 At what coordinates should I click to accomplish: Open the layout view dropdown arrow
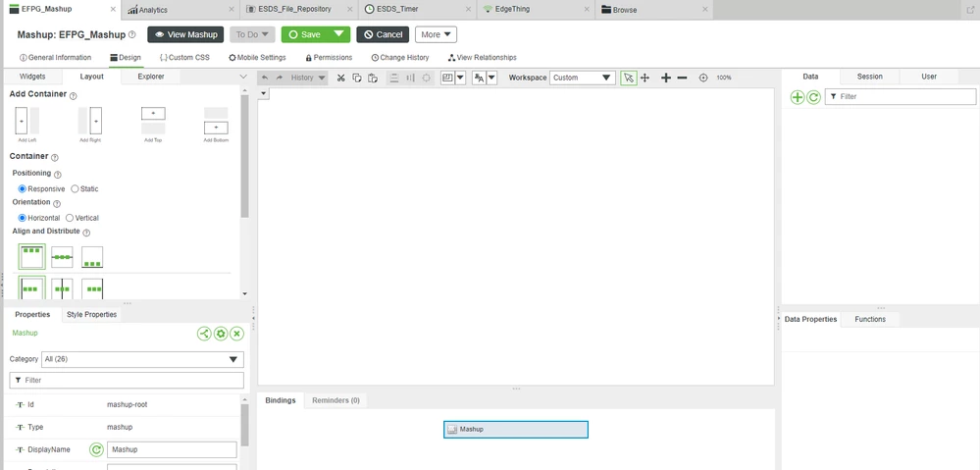(461, 78)
